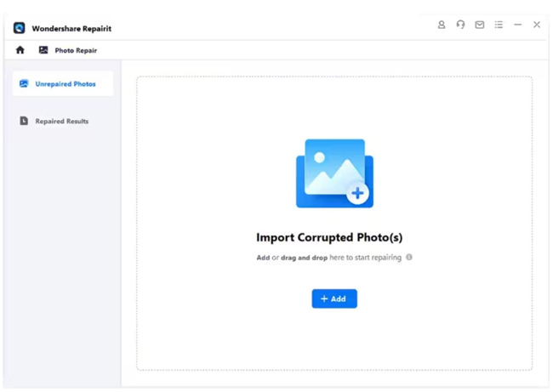
Task: Close the Repairit window
Action: click(x=537, y=25)
